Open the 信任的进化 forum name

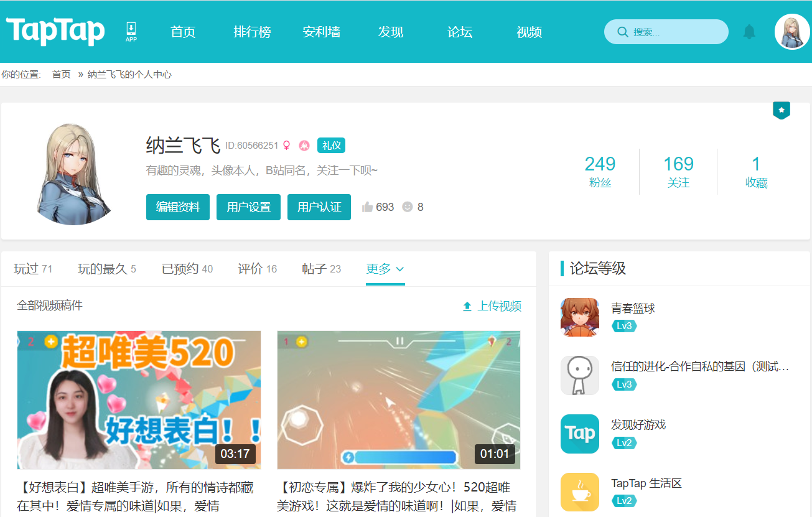pos(701,367)
